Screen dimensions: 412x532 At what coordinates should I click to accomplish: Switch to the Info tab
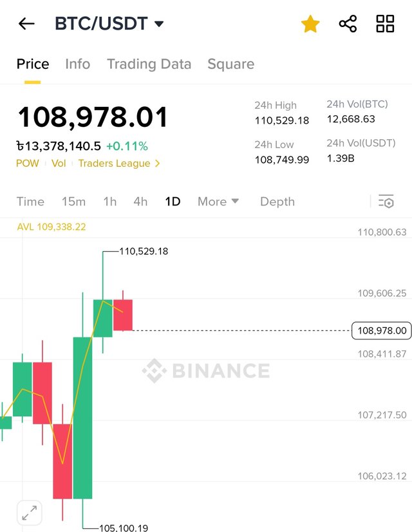(x=77, y=64)
